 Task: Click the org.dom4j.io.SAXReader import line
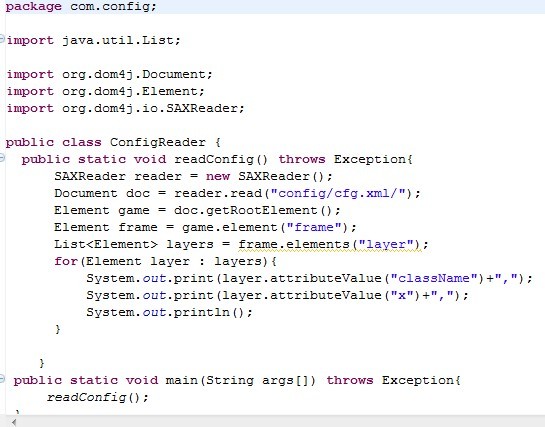click(x=125, y=108)
